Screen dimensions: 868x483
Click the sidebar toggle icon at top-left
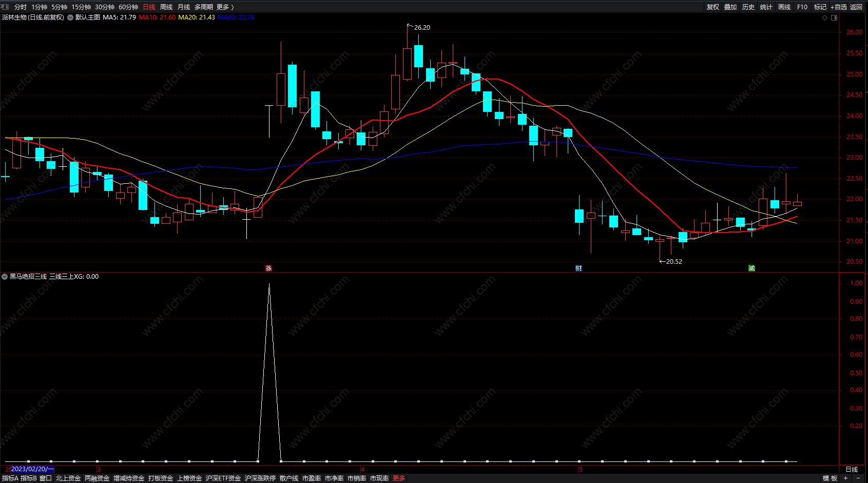tap(5, 7)
